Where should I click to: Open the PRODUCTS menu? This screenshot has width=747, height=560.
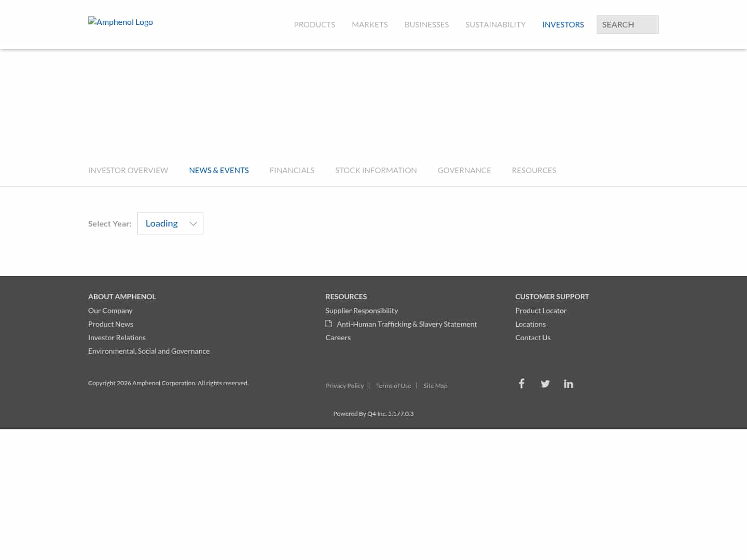[314, 24]
